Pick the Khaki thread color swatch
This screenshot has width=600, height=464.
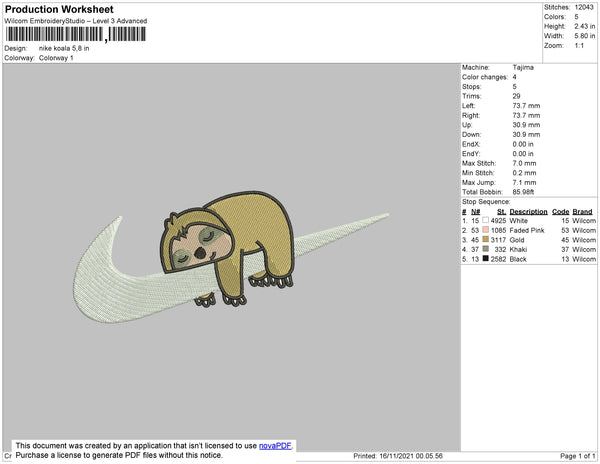point(486,249)
